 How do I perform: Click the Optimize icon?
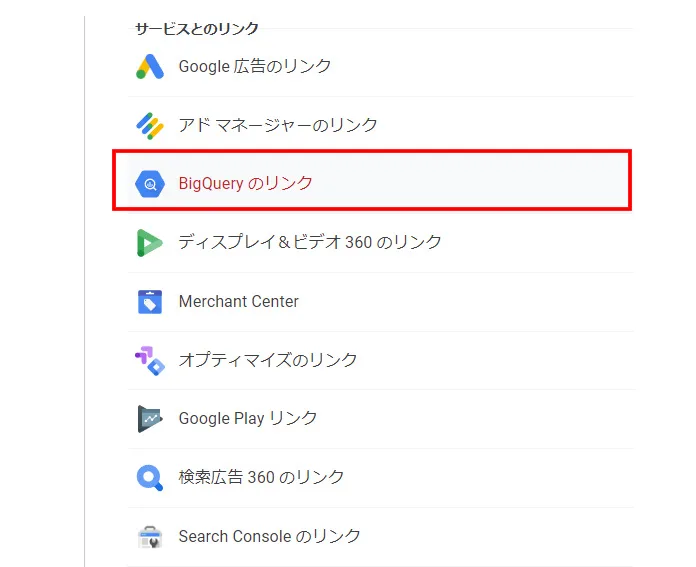coord(149,360)
